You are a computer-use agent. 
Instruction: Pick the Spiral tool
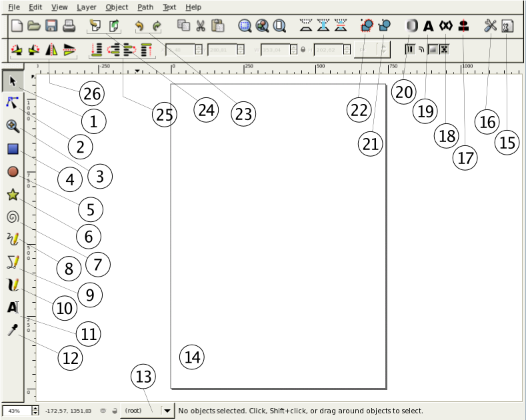click(12, 217)
